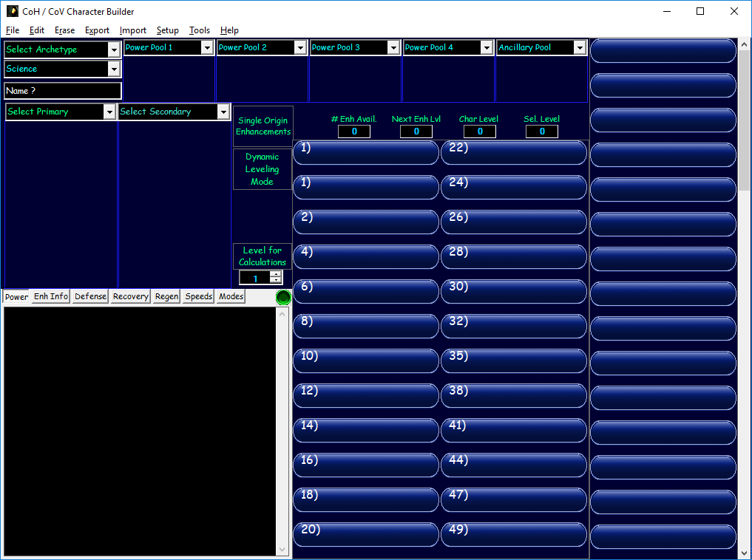Switch to the Recovery tab
This screenshot has width=752, height=560.
click(130, 296)
